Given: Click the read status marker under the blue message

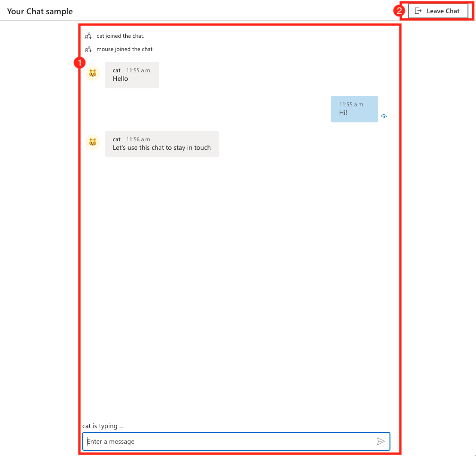Looking at the screenshot, I should (x=383, y=116).
